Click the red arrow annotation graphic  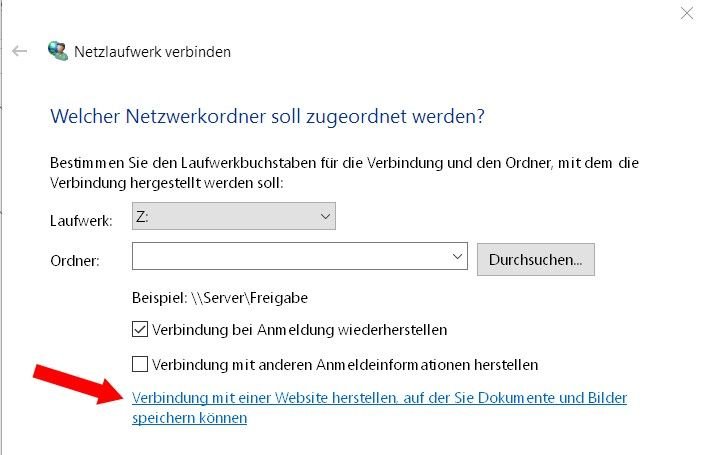click(78, 384)
